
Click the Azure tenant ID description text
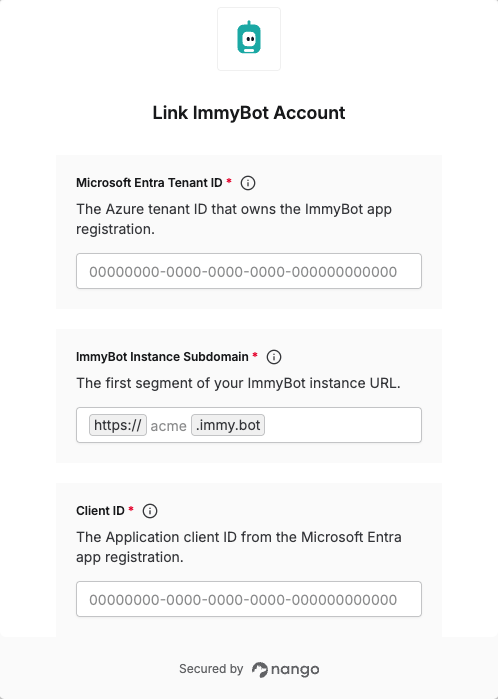(234, 219)
